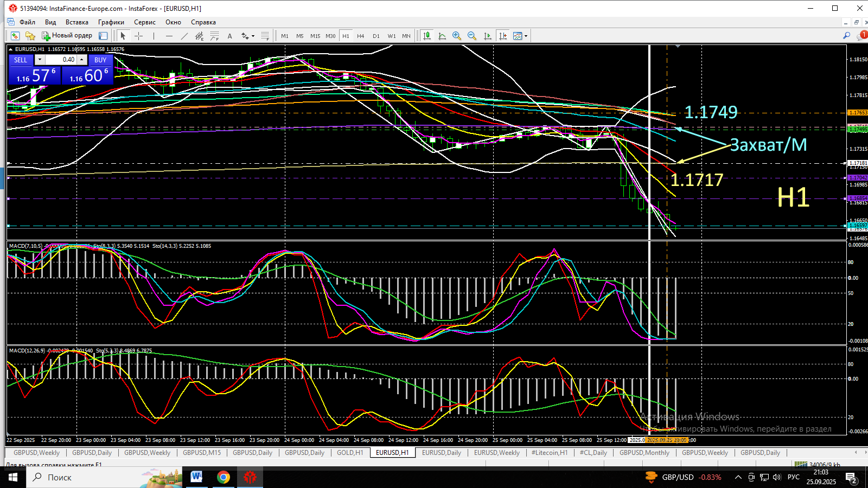Switch timeframe to W1

(392, 36)
